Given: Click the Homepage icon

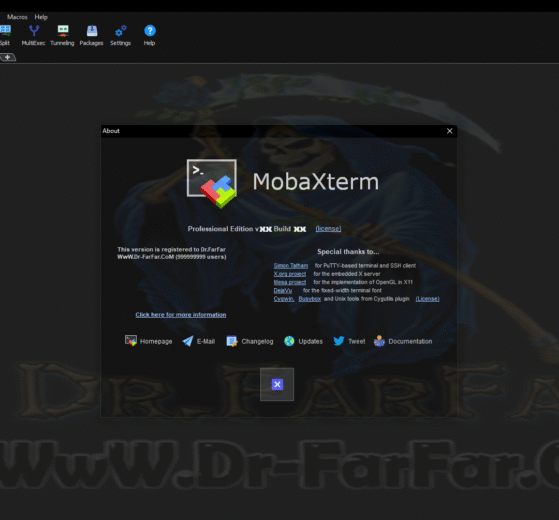Looking at the screenshot, I should pos(131,341).
